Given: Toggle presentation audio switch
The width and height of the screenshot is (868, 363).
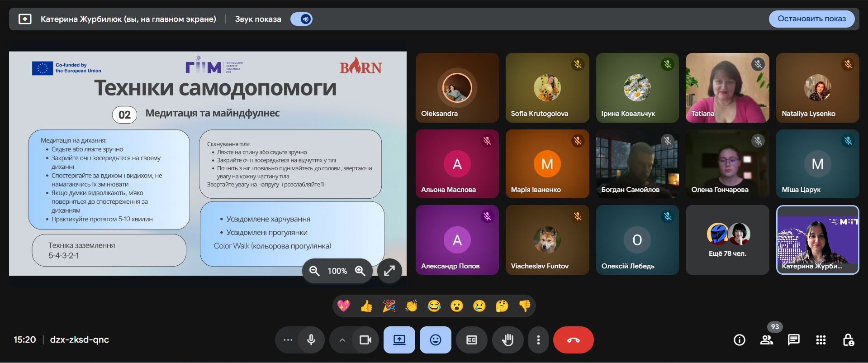Looking at the screenshot, I should tap(302, 19).
